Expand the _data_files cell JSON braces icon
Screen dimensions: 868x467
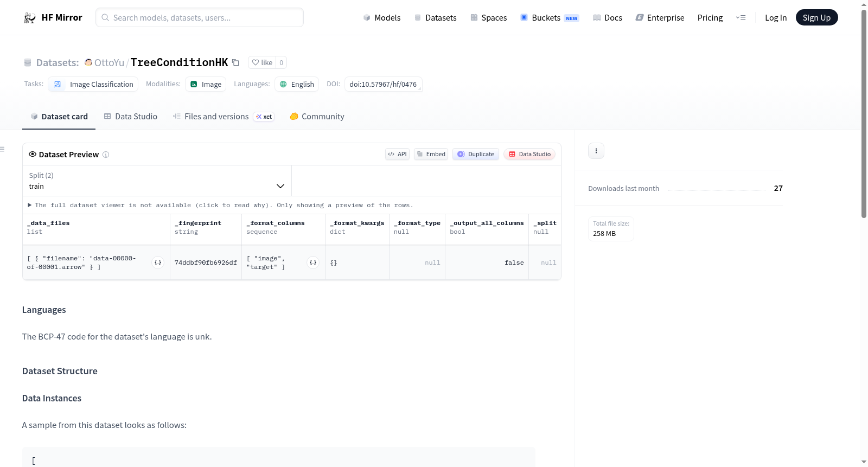158,263
